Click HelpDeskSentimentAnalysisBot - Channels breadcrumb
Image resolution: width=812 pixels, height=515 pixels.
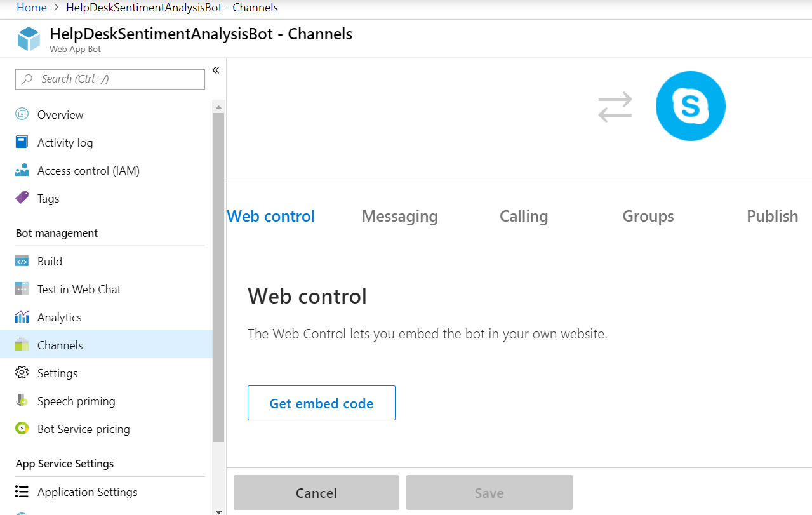tap(172, 8)
